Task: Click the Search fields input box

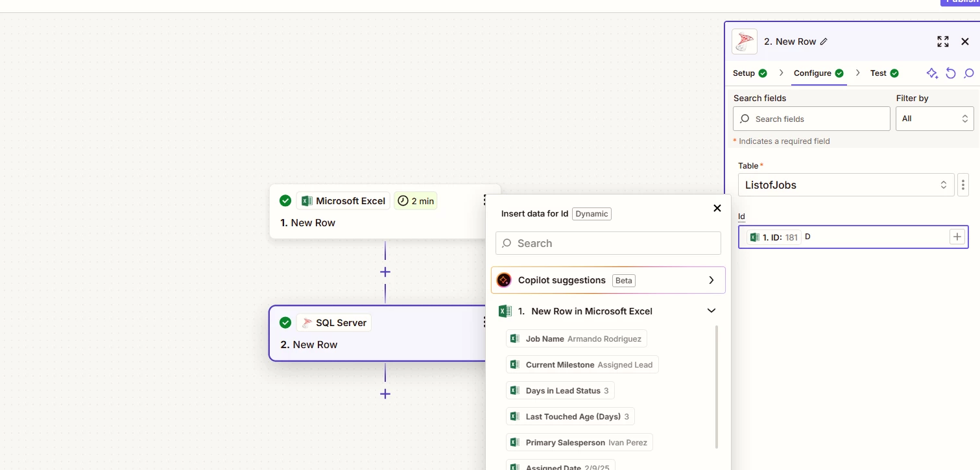Action: 811,119
